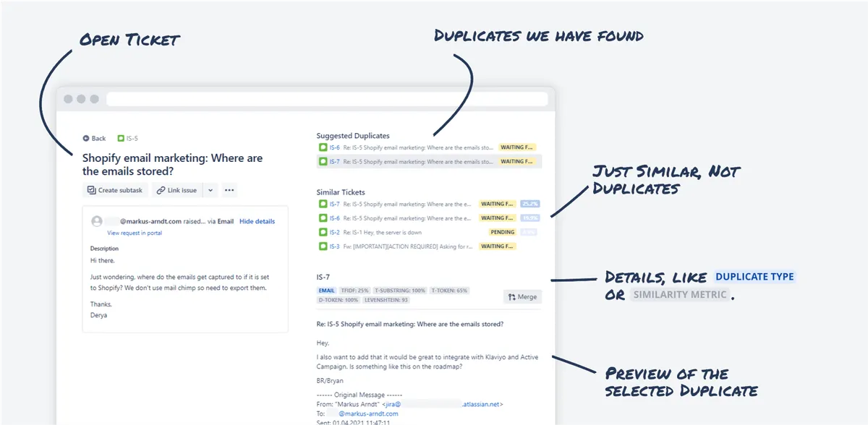Click the Merge button
Screen dimensions: 868x425
tap(522, 296)
